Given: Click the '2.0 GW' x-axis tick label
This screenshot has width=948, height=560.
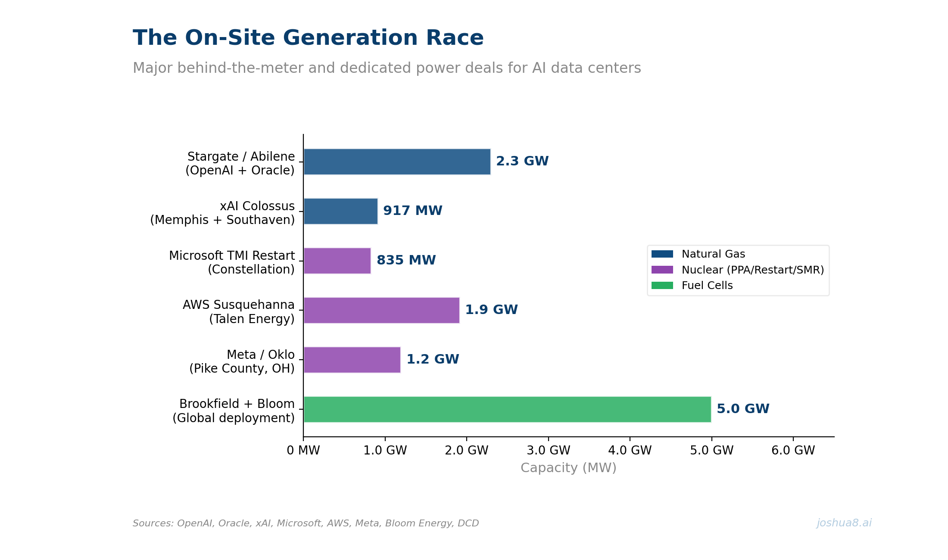Looking at the screenshot, I should click(x=467, y=451).
